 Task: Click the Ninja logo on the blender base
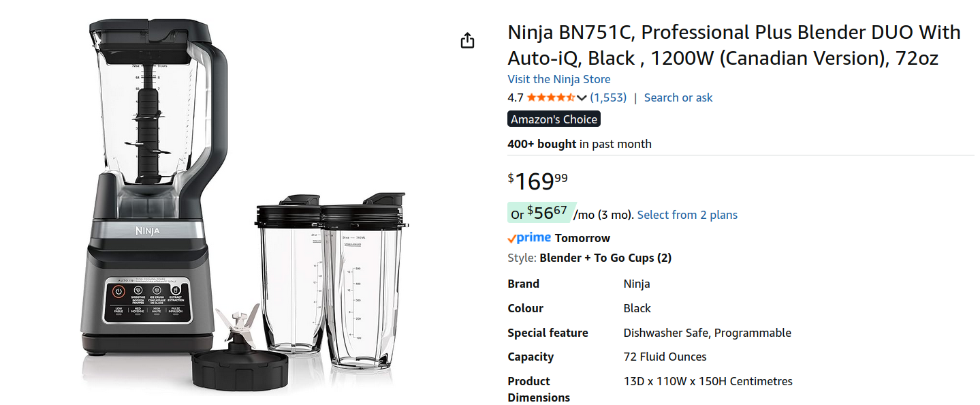coord(147,230)
